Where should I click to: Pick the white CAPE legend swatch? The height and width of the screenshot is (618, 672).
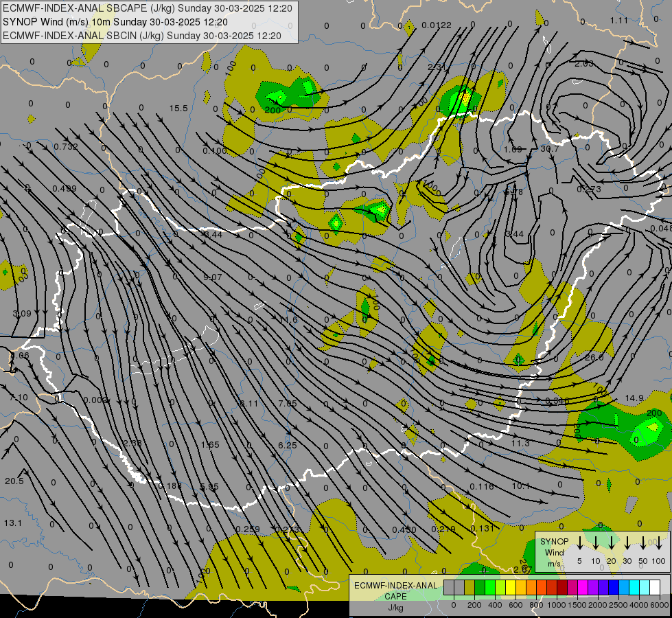654,588
